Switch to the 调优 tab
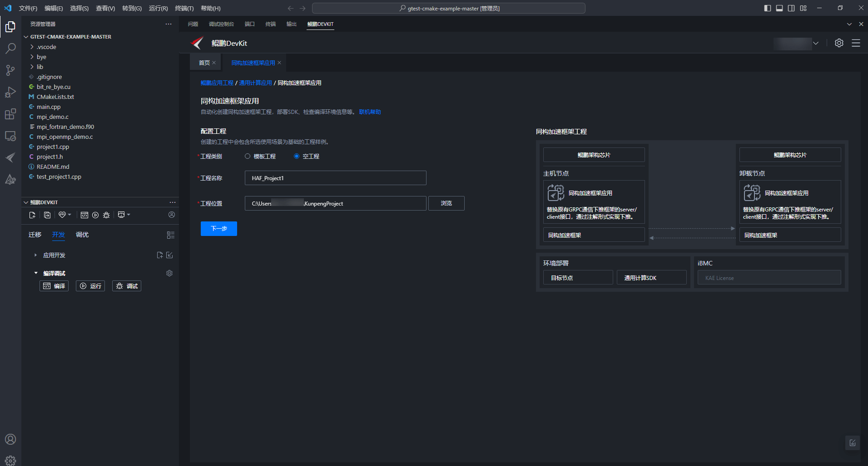Image resolution: width=868 pixels, height=466 pixels. click(82, 235)
